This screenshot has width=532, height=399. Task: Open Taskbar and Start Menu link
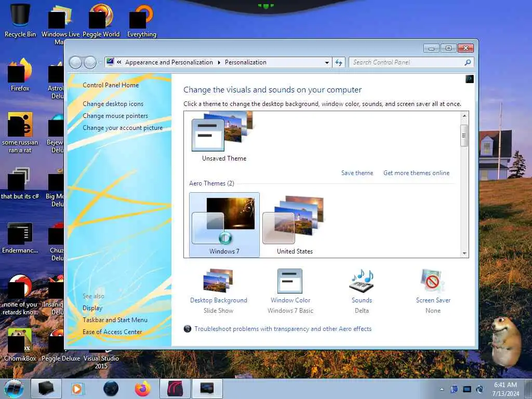coord(115,320)
